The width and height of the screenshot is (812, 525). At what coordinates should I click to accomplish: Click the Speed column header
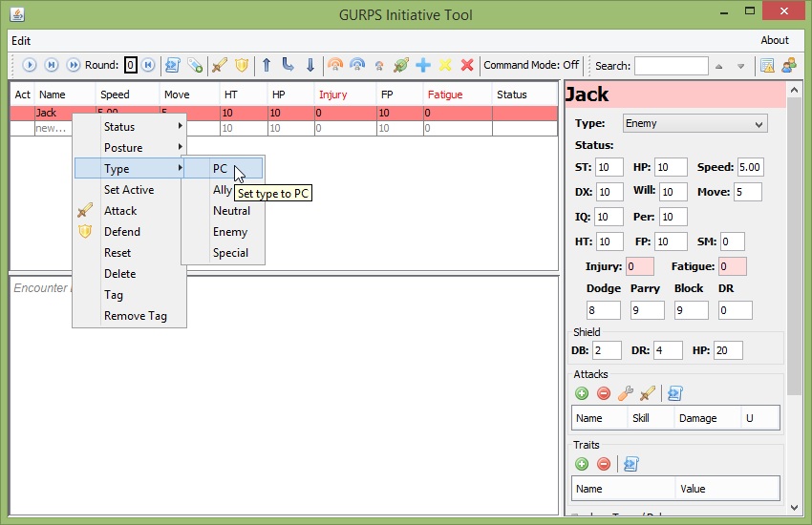(127, 94)
